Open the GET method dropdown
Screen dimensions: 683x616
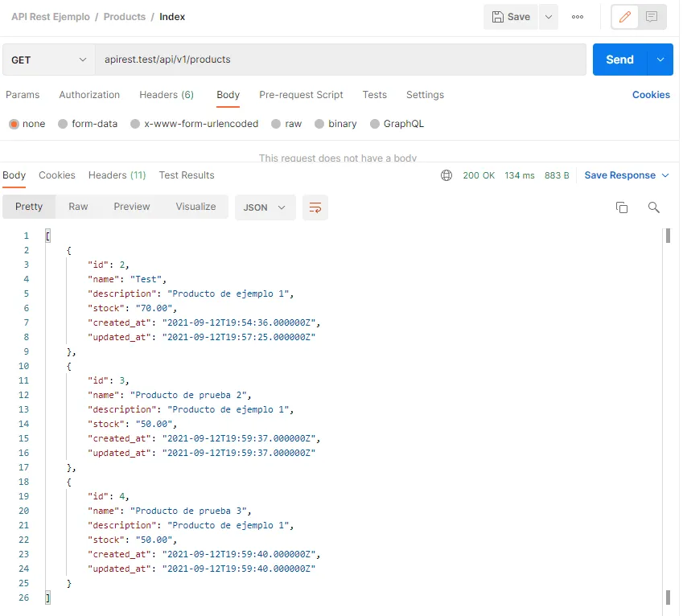[x=49, y=60]
